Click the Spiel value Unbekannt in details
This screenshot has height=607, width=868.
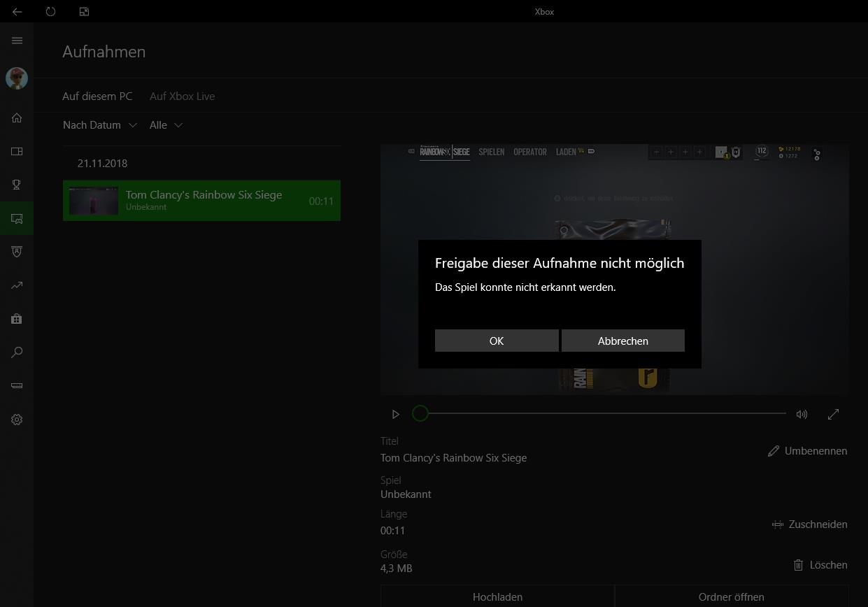click(x=406, y=494)
